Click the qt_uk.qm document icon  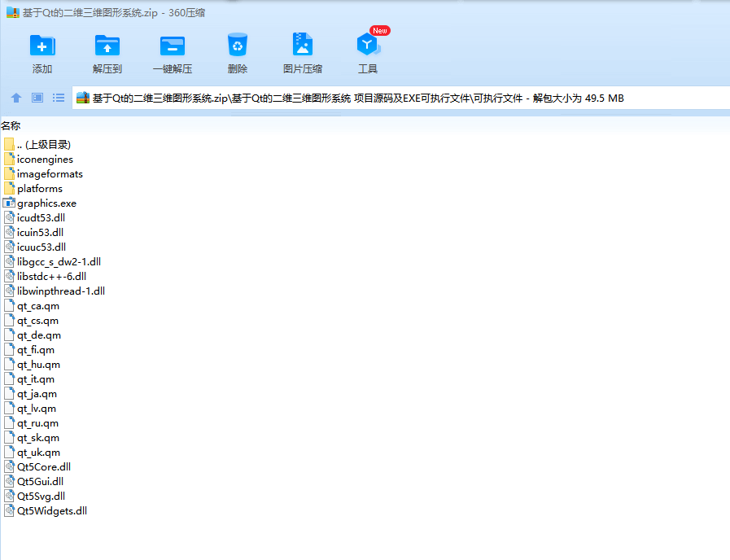[x=9, y=452]
